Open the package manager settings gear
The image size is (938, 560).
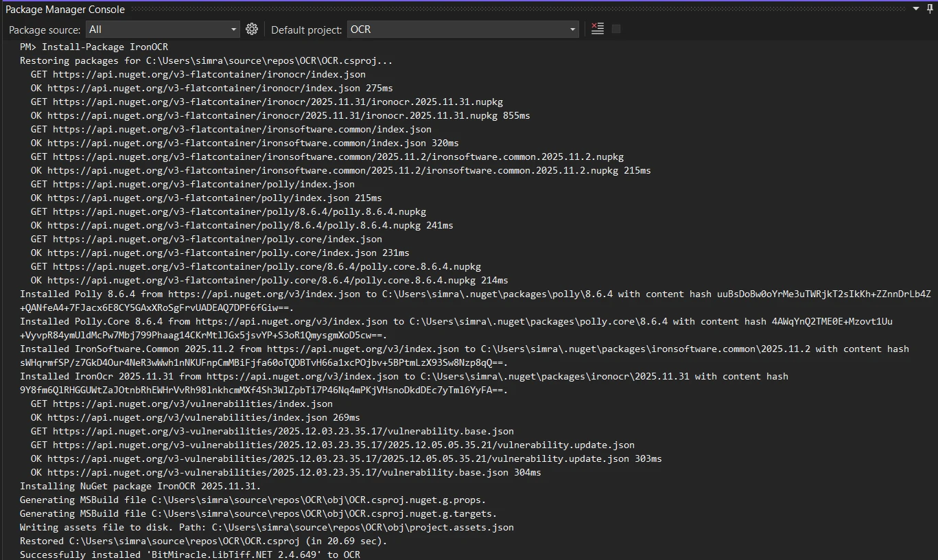coord(252,29)
